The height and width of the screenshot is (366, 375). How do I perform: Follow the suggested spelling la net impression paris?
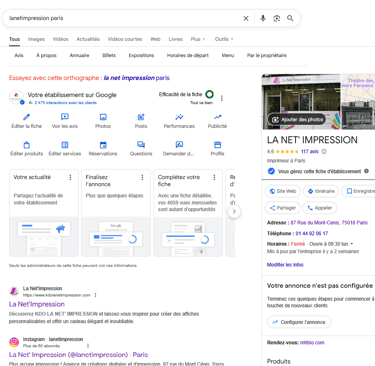click(137, 78)
